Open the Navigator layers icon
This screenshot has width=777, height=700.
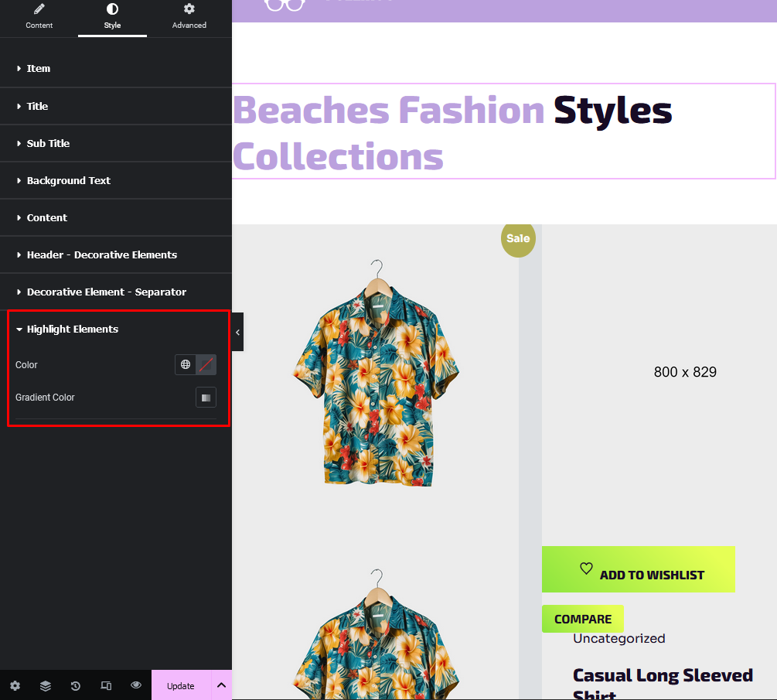(45, 685)
